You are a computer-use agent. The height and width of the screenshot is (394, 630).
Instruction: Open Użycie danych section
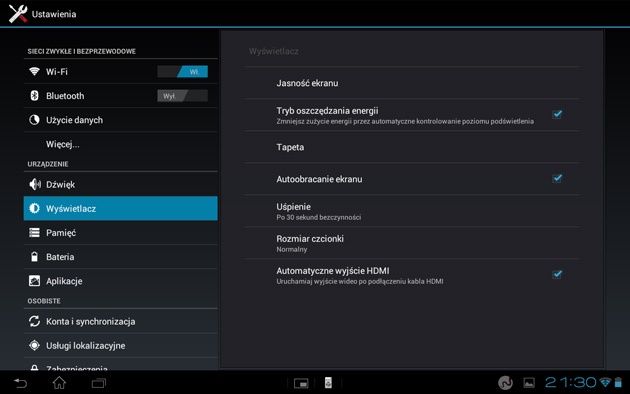[x=121, y=120]
